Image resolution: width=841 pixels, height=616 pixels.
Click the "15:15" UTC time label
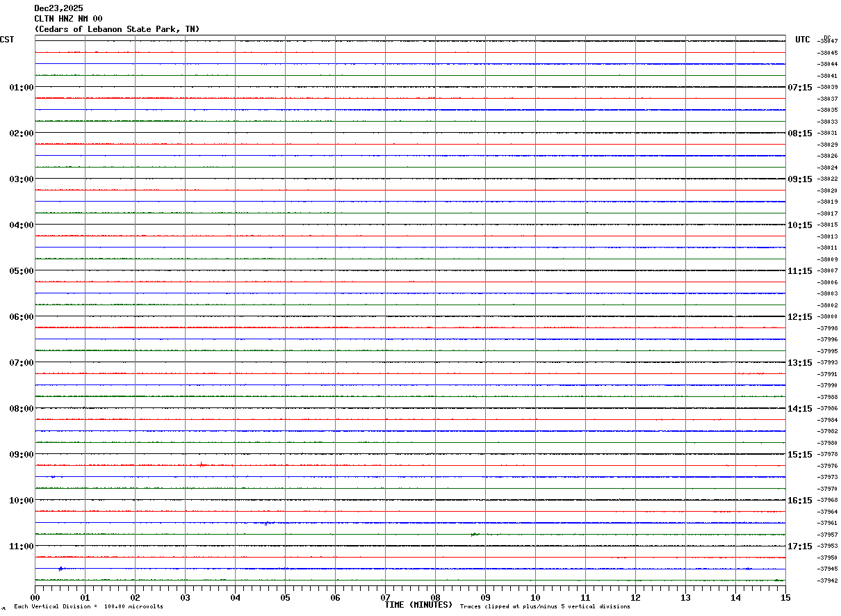tap(800, 455)
